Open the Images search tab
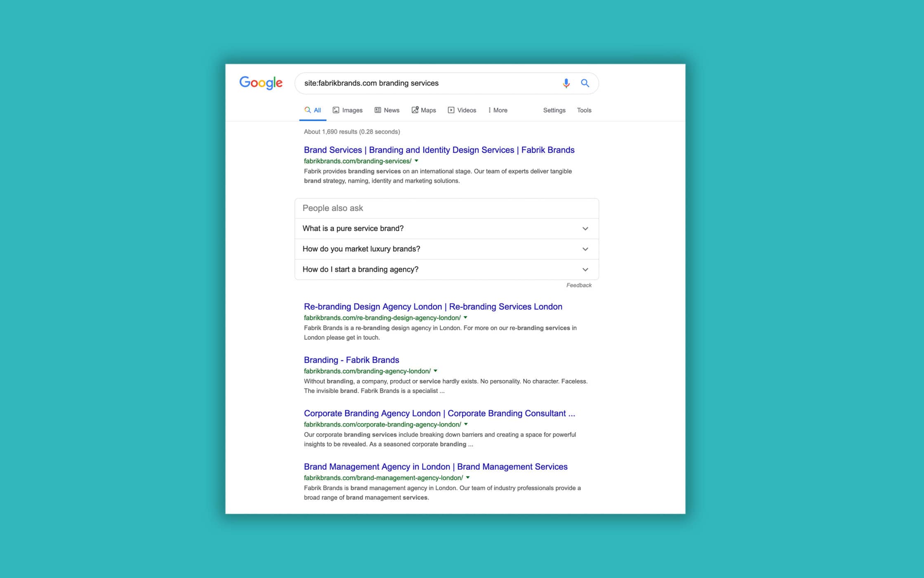924x578 pixels. tap(347, 110)
